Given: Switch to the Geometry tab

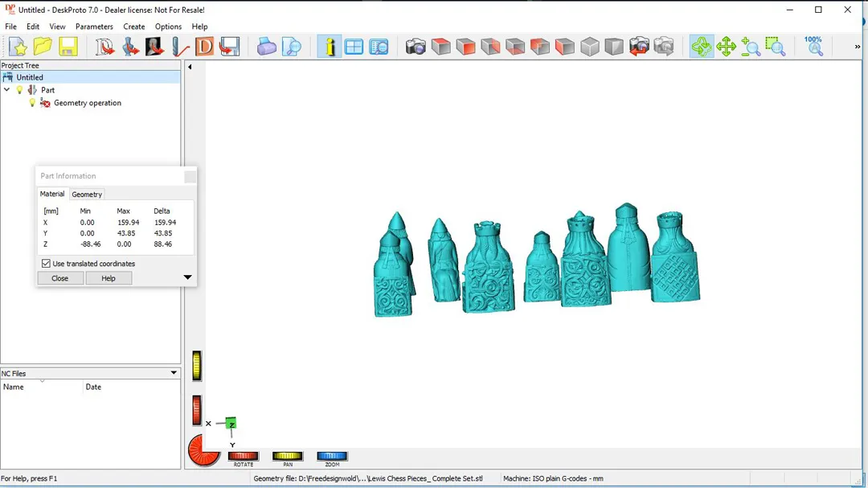Looking at the screenshot, I should point(87,195).
